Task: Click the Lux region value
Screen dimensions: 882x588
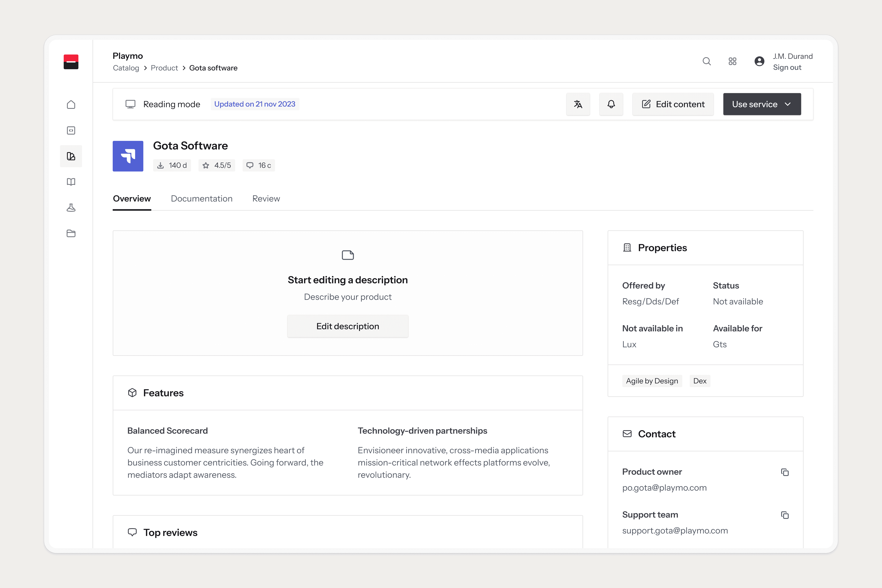Action: click(x=629, y=344)
